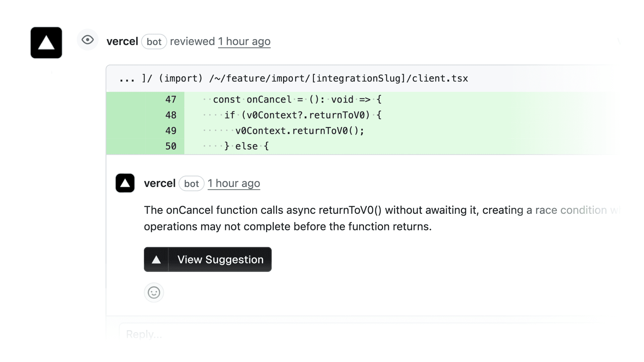Screen dimensions: 644x362
Task: Click the review timestamp '1 hour ago'
Action: click(244, 42)
